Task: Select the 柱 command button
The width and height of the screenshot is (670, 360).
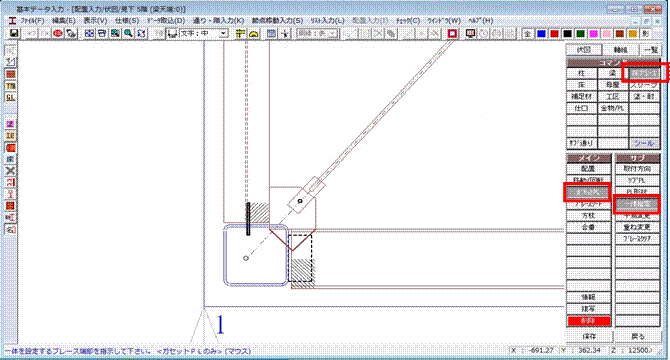Action: pos(581,73)
